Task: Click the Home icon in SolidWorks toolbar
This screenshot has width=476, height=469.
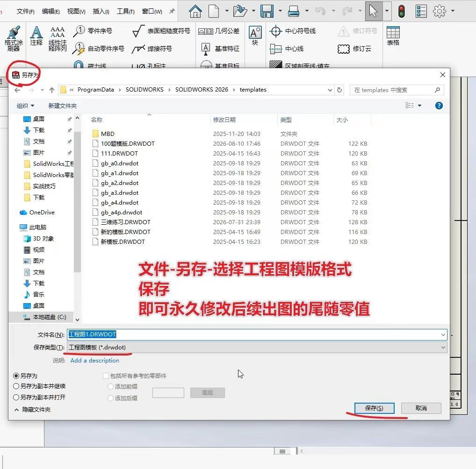Action: (x=195, y=11)
